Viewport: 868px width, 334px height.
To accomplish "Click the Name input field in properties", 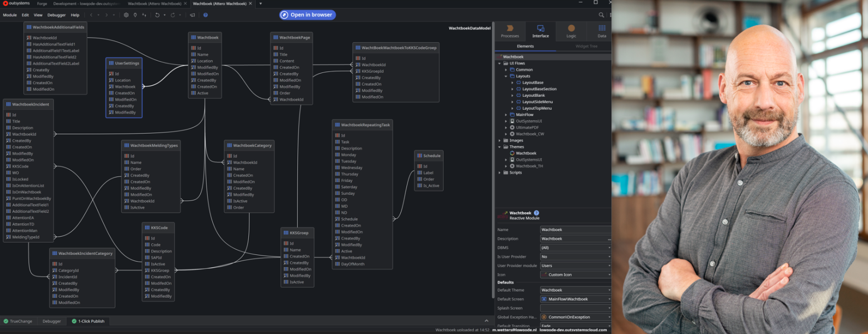I will click(574, 229).
